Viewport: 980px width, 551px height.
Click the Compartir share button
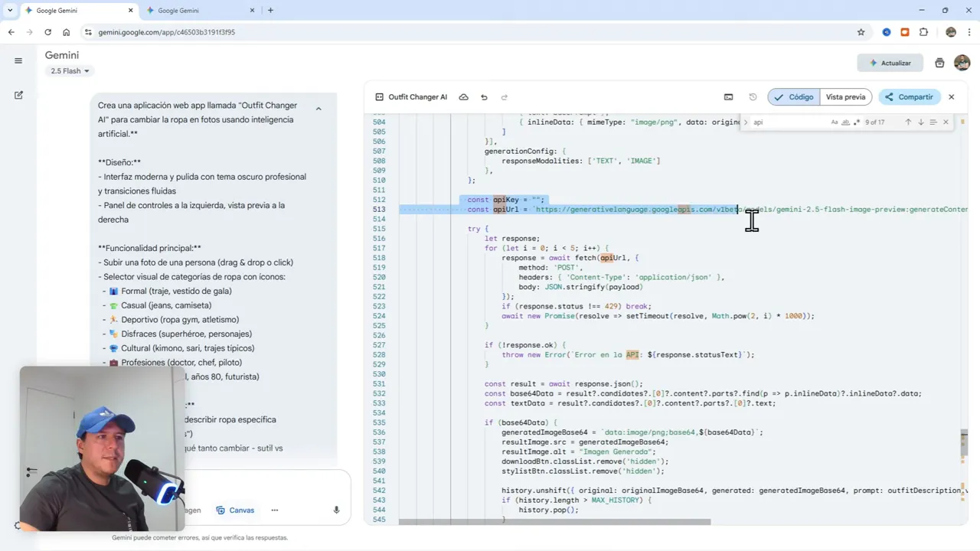click(909, 97)
